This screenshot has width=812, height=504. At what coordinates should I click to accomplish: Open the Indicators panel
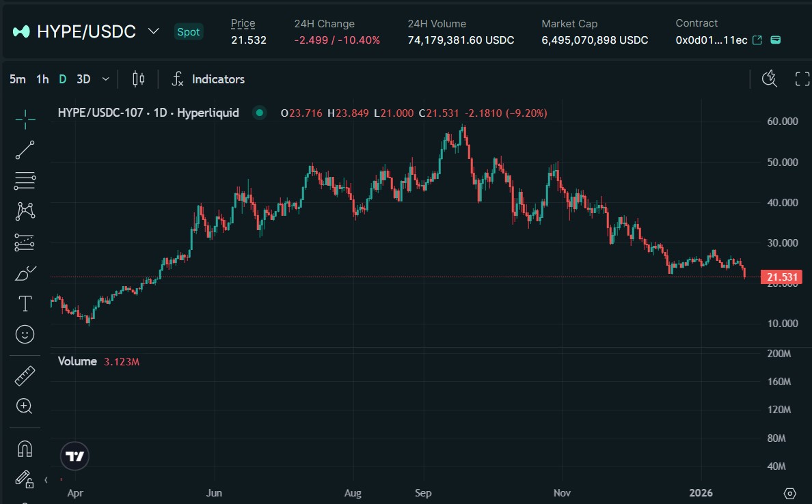pyautogui.click(x=208, y=79)
